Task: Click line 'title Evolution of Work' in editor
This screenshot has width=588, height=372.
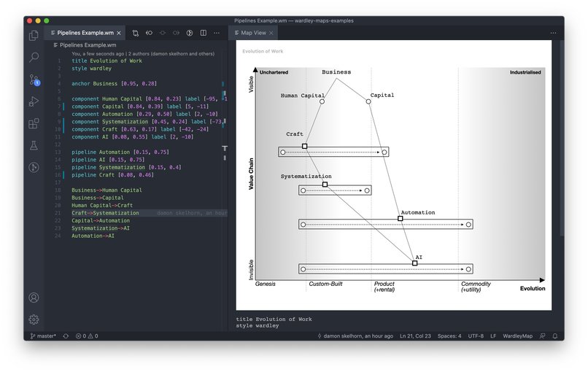Action: click(107, 61)
